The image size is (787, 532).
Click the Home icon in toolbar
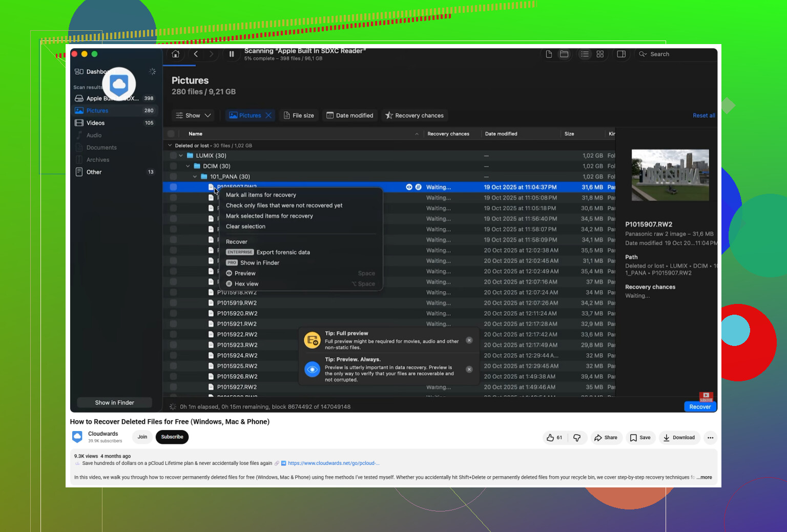(x=176, y=54)
